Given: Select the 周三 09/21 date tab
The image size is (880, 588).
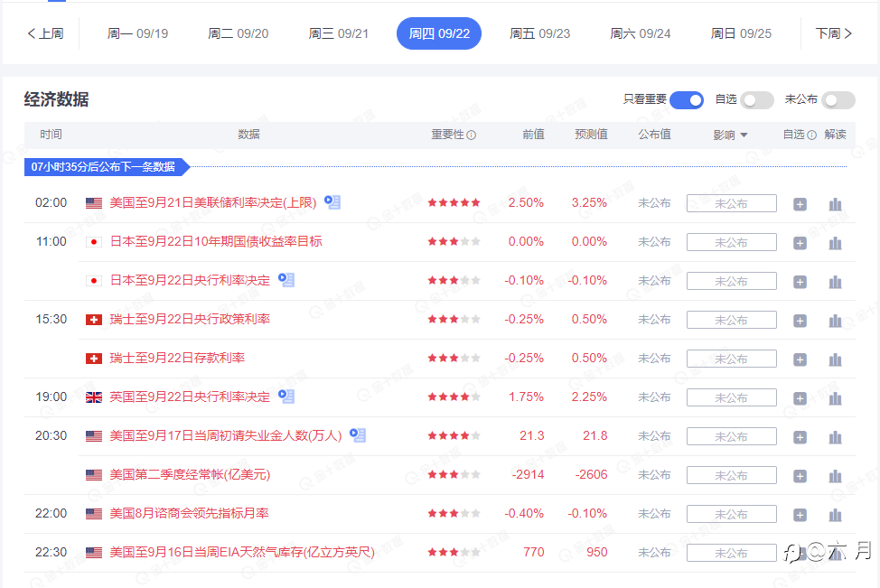Looking at the screenshot, I should 339,33.
